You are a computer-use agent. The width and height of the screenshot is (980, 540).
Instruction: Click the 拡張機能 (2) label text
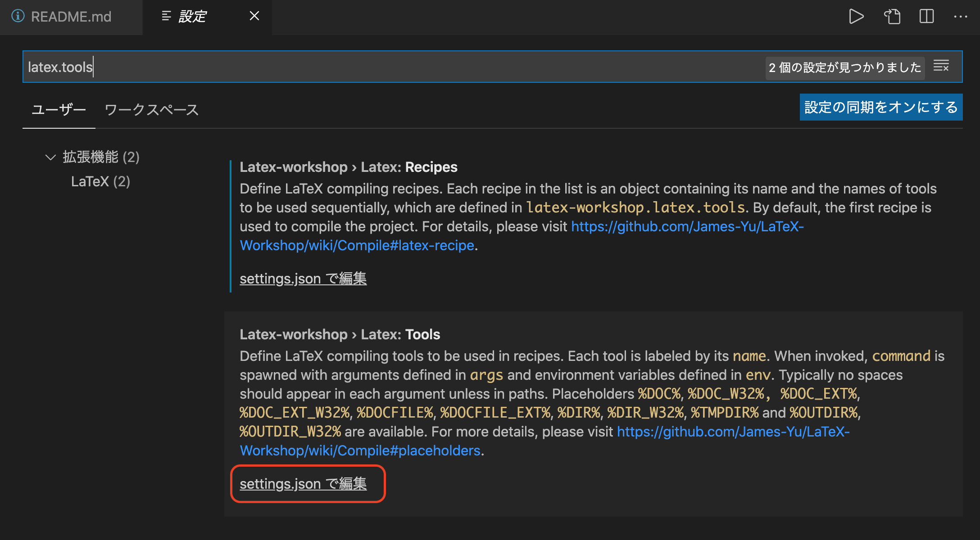(101, 157)
